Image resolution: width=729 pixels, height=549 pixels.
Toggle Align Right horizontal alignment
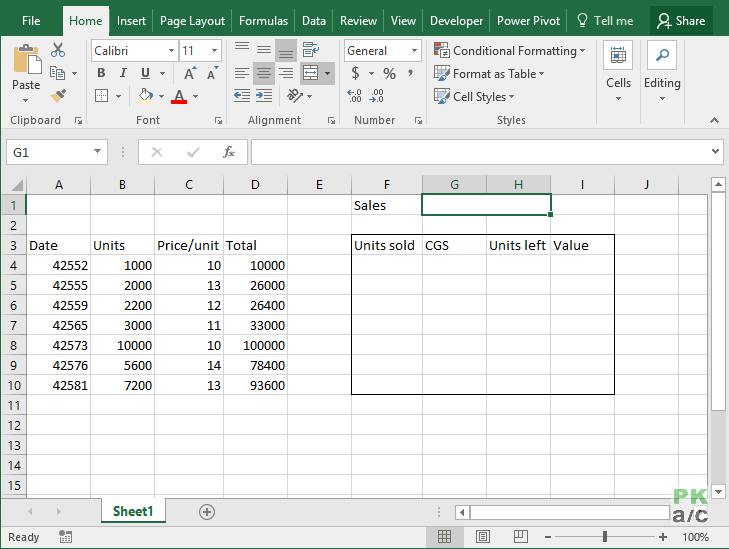click(286, 73)
